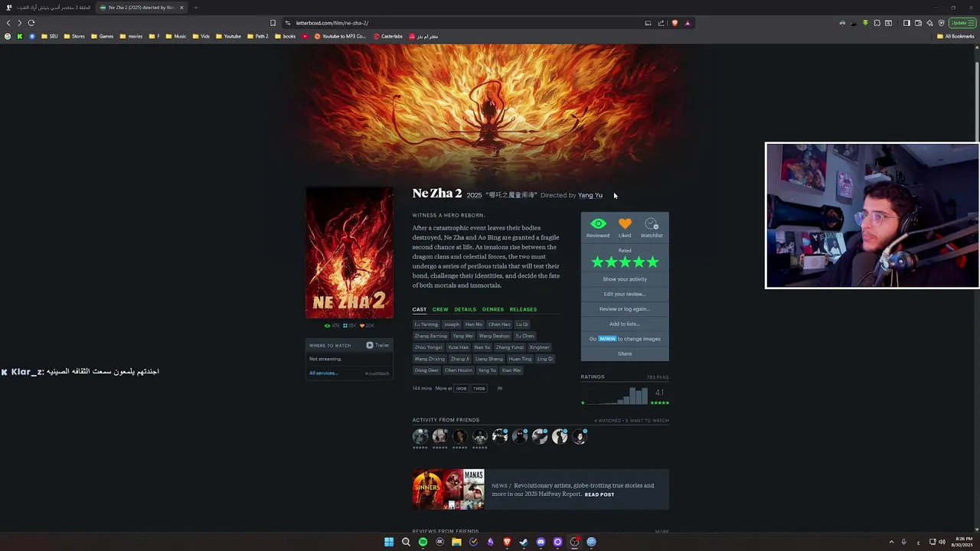Click Go Patron to change images

click(625, 339)
